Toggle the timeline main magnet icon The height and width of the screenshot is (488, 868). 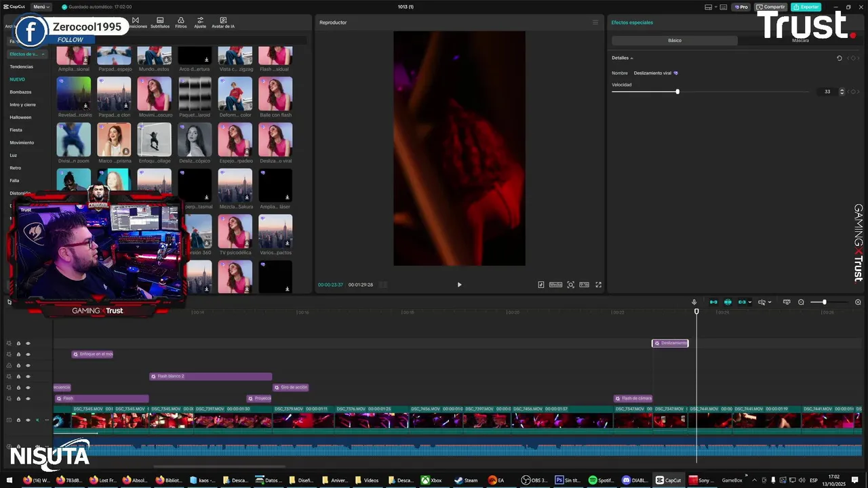click(713, 302)
